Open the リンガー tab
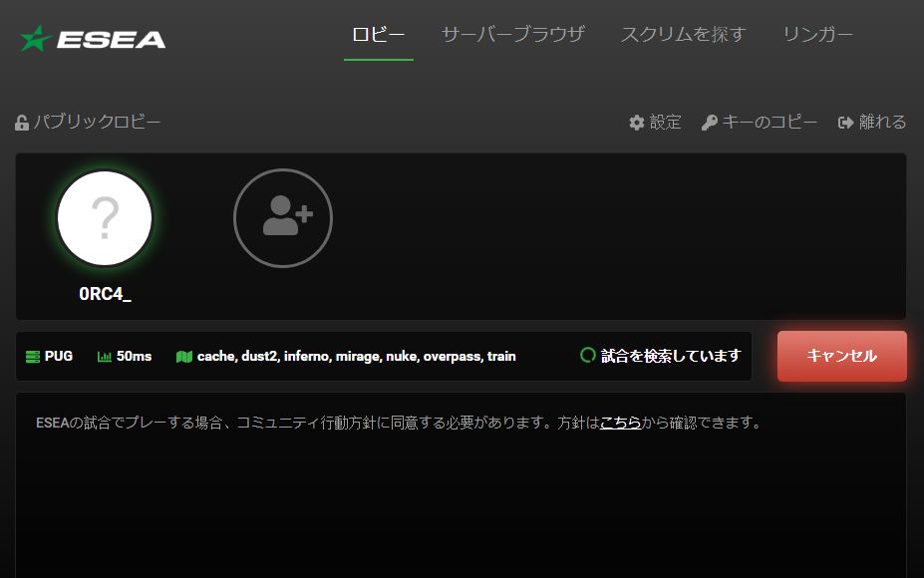This screenshot has height=578, width=924. pyautogui.click(x=817, y=35)
